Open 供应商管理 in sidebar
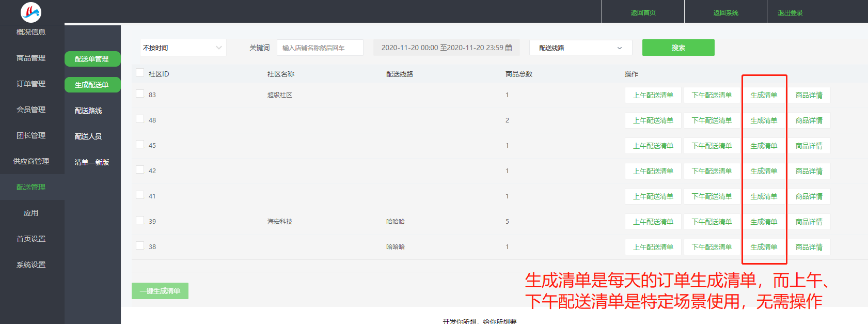Viewport: 868px width, 324px height. (x=31, y=161)
